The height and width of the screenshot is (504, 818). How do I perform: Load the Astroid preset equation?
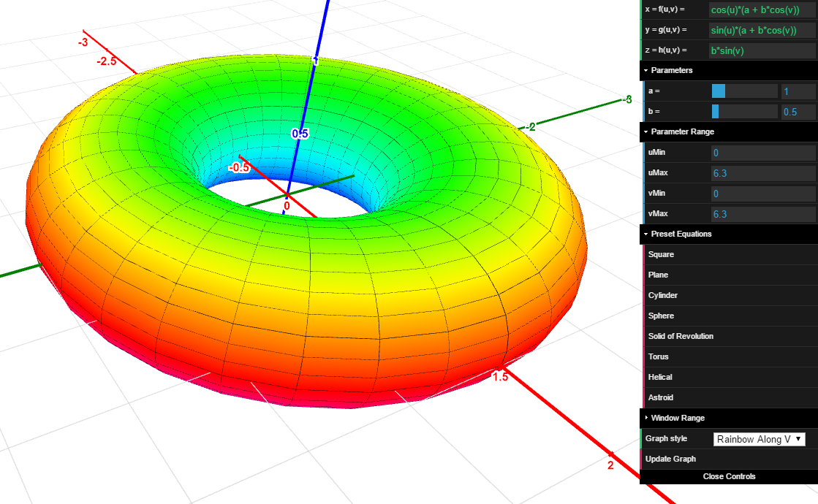[661, 397]
